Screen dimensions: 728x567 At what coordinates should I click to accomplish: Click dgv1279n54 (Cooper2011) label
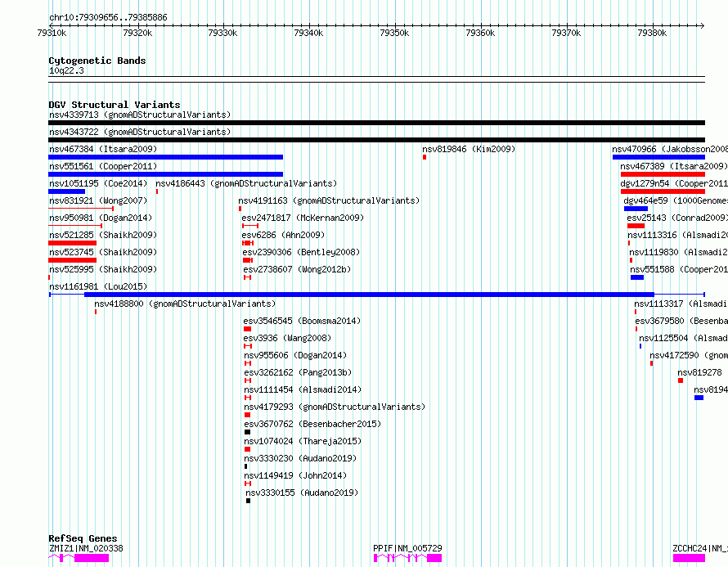click(x=674, y=183)
